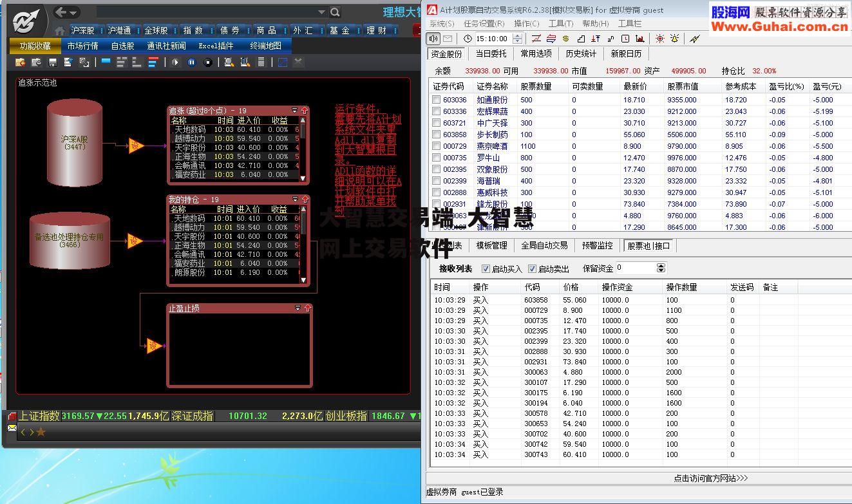Open dropdown arrow of 止盈止损 panel header
Image resolution: width=852 pixels, height=504 pixels.
(x=298, y=308)
